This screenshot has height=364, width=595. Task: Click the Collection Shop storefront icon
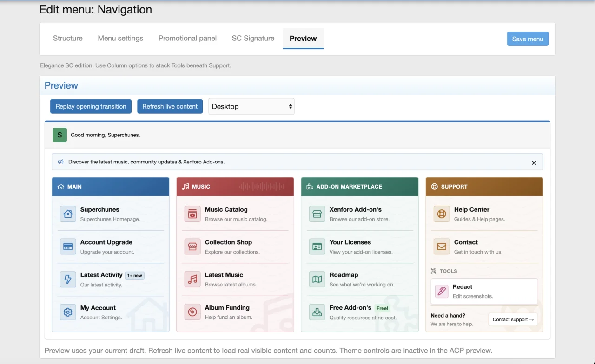pos(192,247)
